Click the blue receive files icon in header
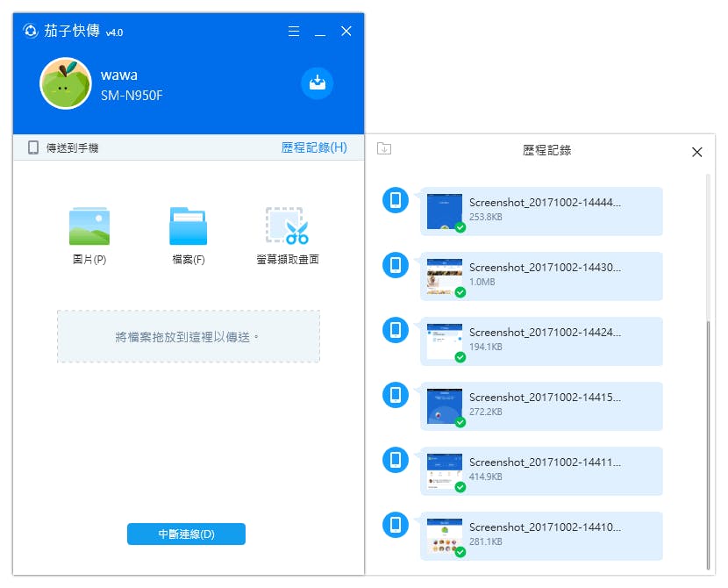Viewport: 728px width, 588px height. tap(317, 83)
